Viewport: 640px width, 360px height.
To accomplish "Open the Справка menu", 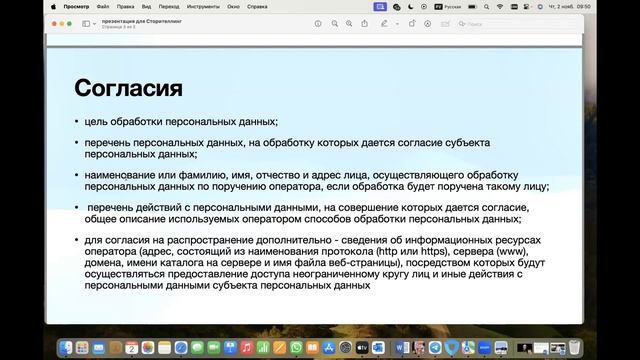I will point(257,7).
